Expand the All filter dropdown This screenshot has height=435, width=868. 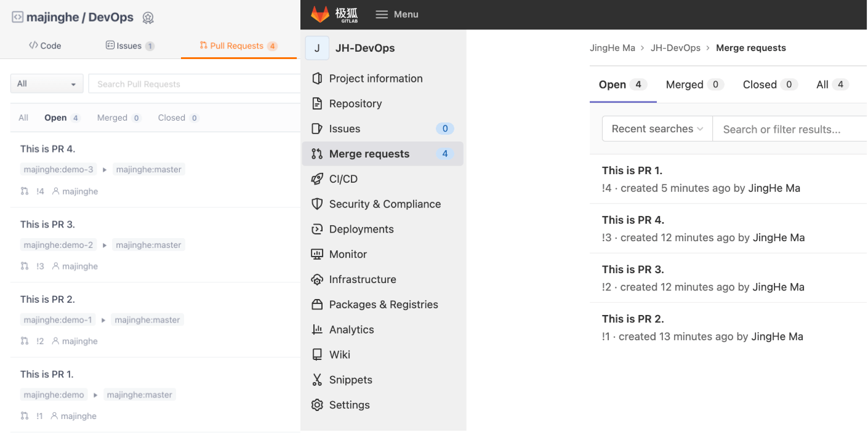click(47, 84)
